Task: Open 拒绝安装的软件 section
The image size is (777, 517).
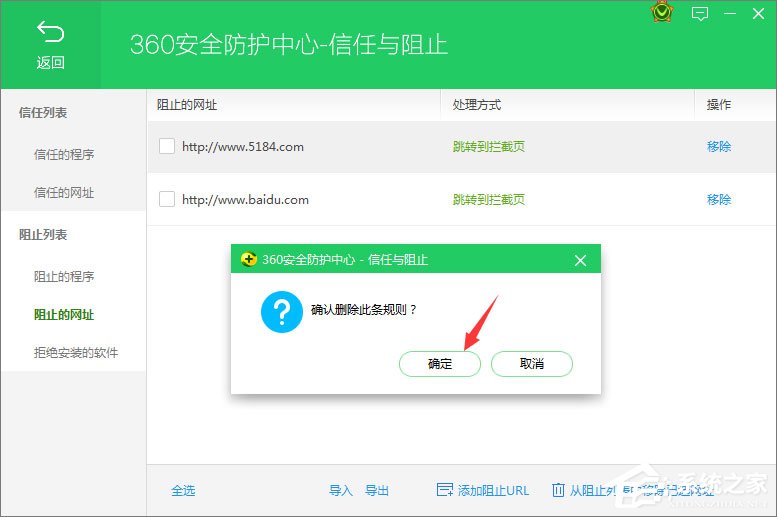Action: (x=76, y=353)
